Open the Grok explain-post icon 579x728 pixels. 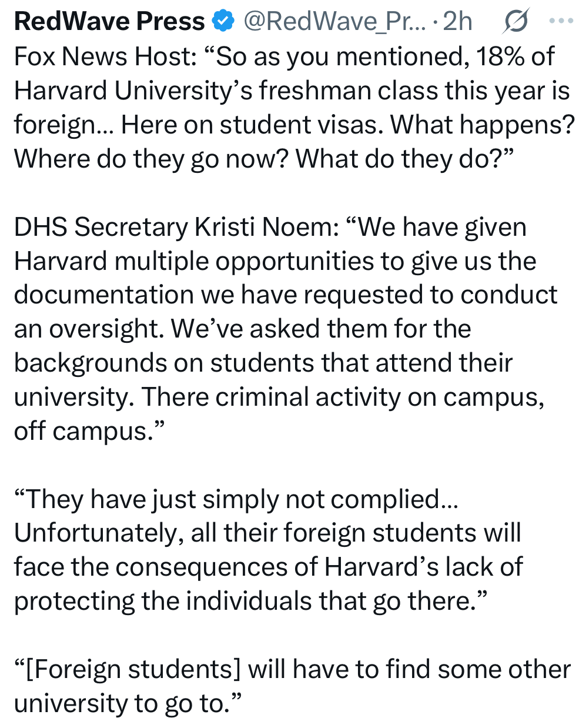click(x=516, y=21)
